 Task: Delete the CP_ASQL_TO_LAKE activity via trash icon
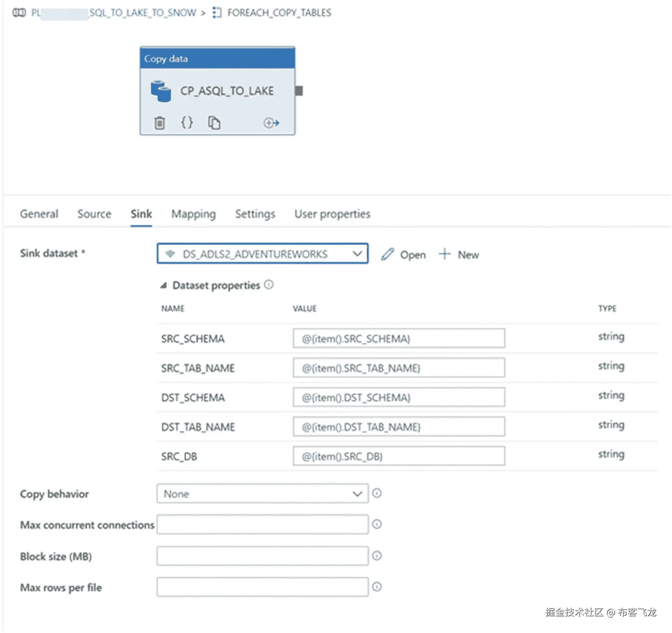[x=159, y=123]
